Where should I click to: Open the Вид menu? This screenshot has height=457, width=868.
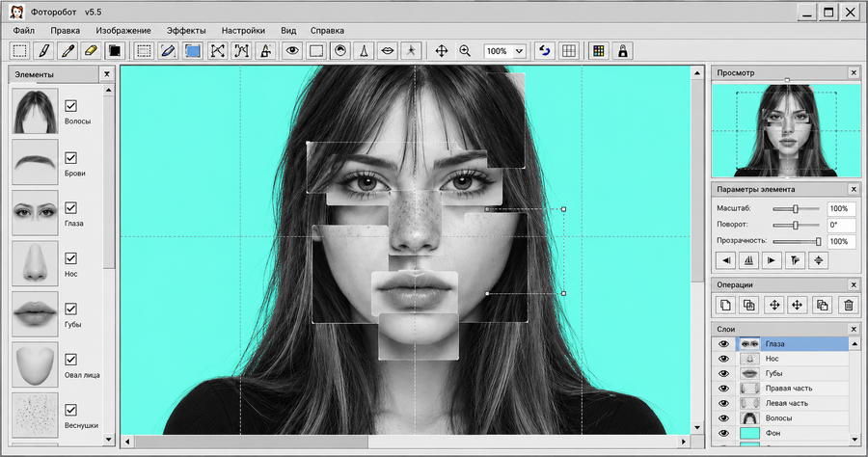click(x=288, y=31)
